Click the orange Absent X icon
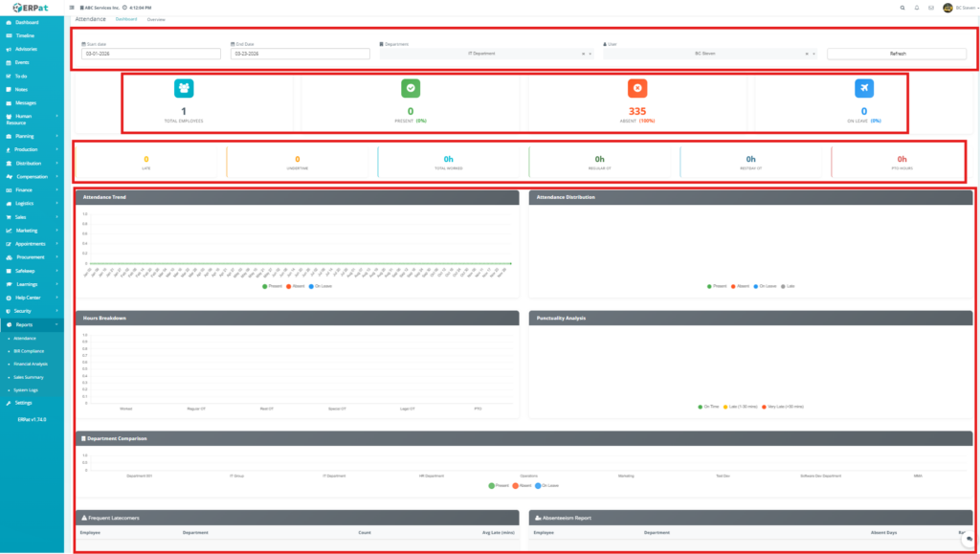 point(637,88)
